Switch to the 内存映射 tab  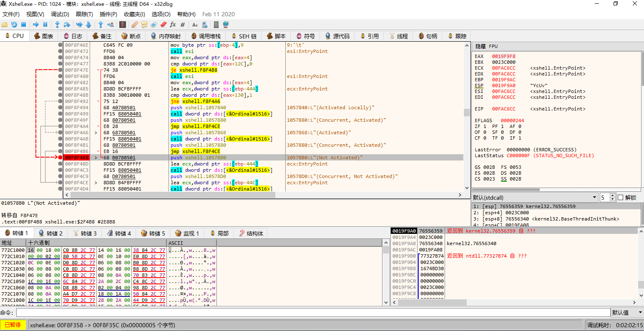coord(166,36)
